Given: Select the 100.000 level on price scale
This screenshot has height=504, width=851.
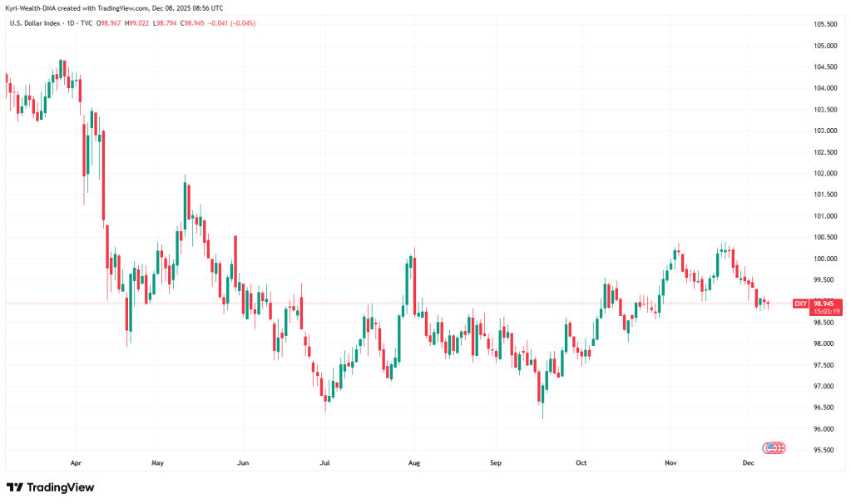Looking at the screenshot, I should 824,259.
